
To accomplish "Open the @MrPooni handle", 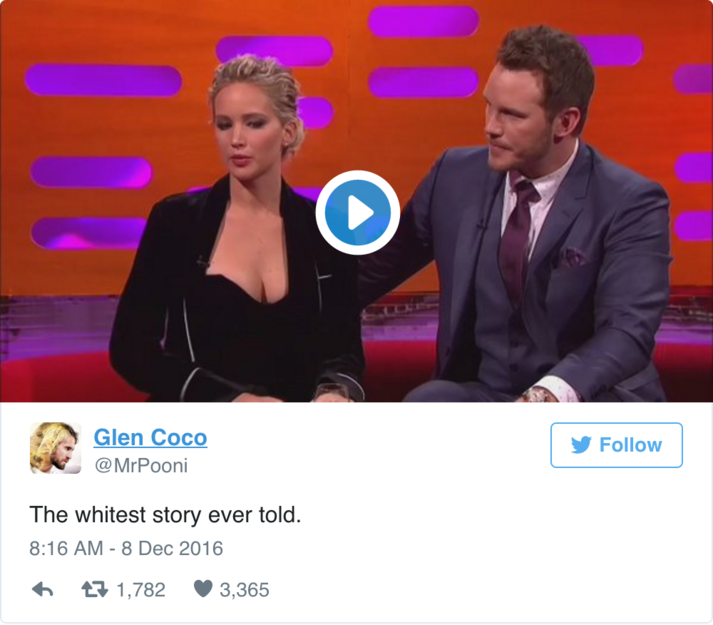I will coord(141,465).
